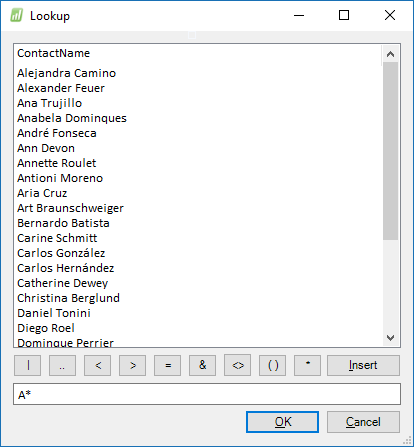Select Art Braunschweiger from the contact list
This screenshot has height=447, width=414.
[70, 208]
